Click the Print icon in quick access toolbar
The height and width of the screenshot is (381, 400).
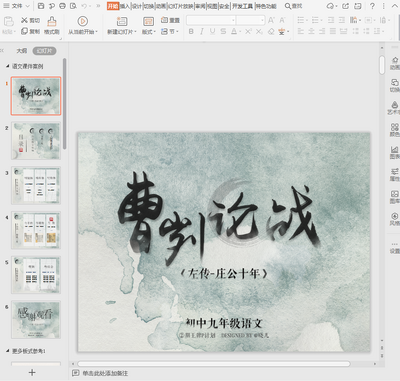click(62, 6)
